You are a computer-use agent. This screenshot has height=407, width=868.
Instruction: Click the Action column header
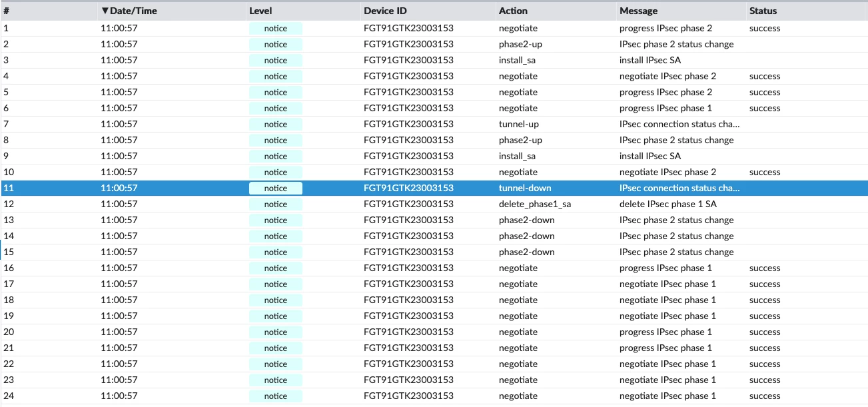coord(513,11)
